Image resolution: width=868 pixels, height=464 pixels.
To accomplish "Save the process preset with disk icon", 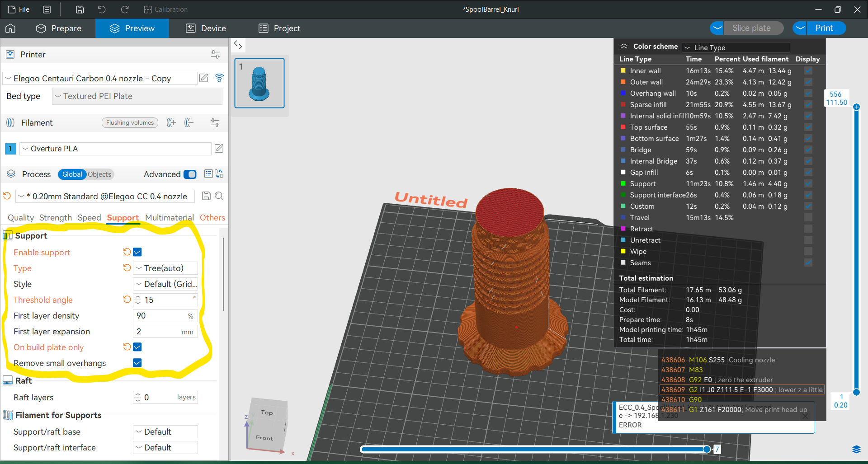I will coord(206,196).
